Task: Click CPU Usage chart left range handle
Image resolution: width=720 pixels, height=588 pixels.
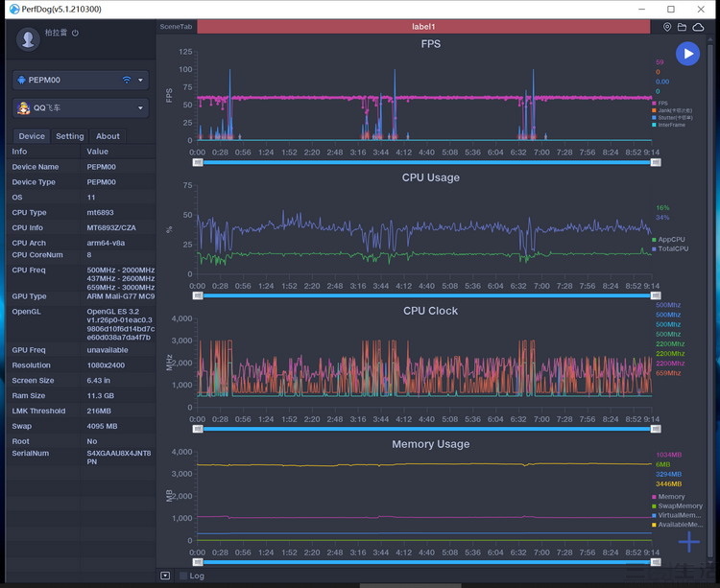Action: pos(198,295)
